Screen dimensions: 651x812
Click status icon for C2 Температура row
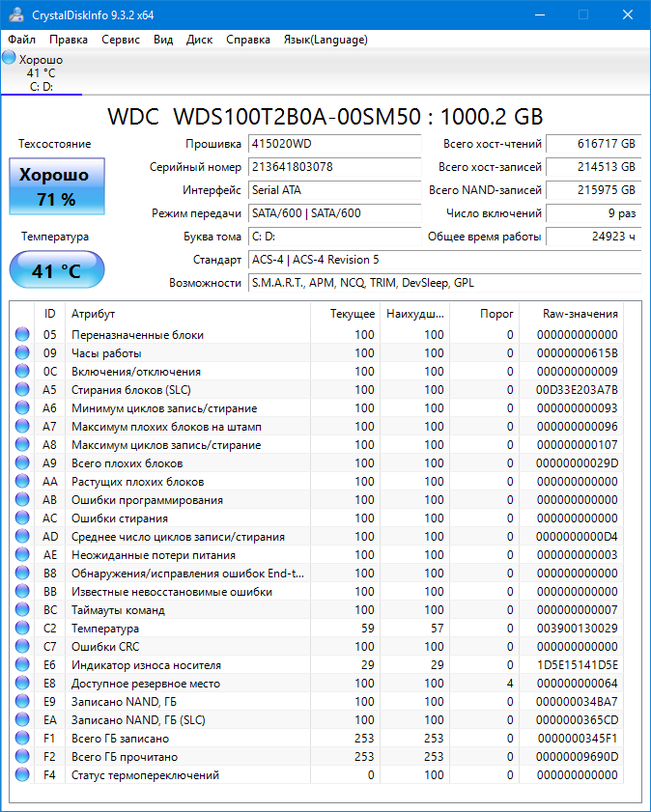[x=22, y=628]
